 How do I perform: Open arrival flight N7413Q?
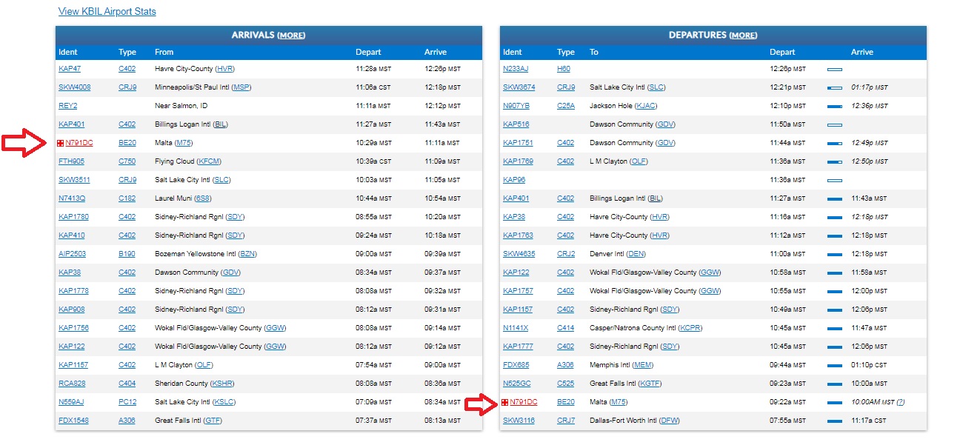(72, 198)
